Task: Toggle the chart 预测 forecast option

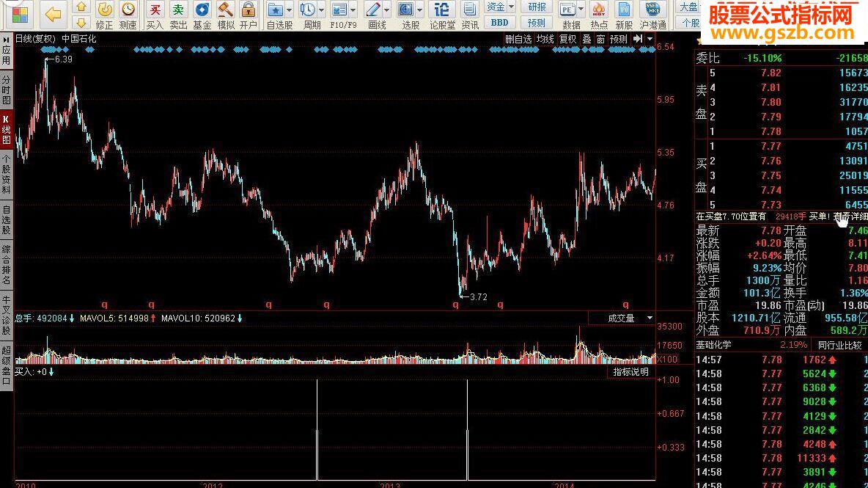Action: 618,39
